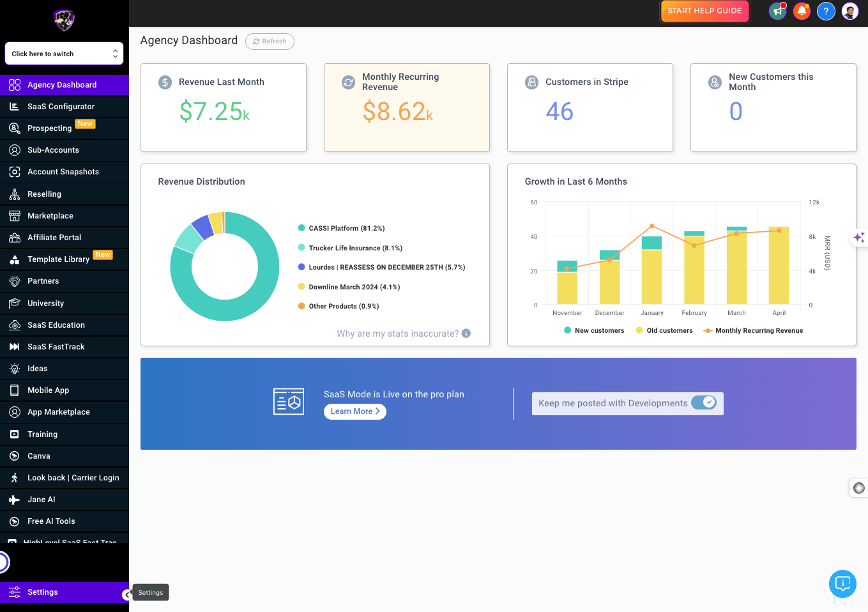The height and width of the screenshot is (612, 868).
Task: Click the info icon beside stats inaccurate
Action: click(x=466, y=333)
